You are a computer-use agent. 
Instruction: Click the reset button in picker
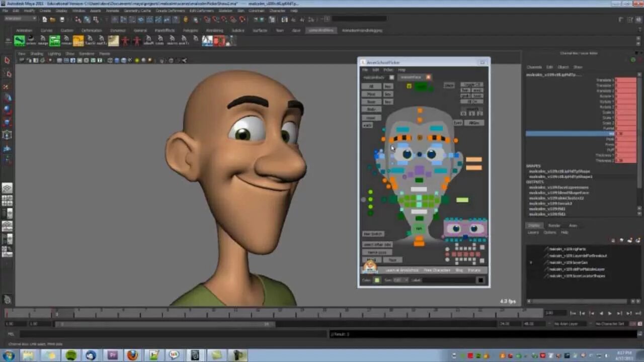coord(371,118)
